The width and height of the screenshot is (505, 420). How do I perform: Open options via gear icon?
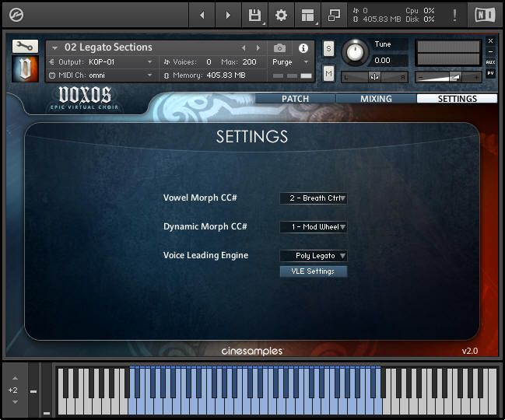[x=281, y=15]
